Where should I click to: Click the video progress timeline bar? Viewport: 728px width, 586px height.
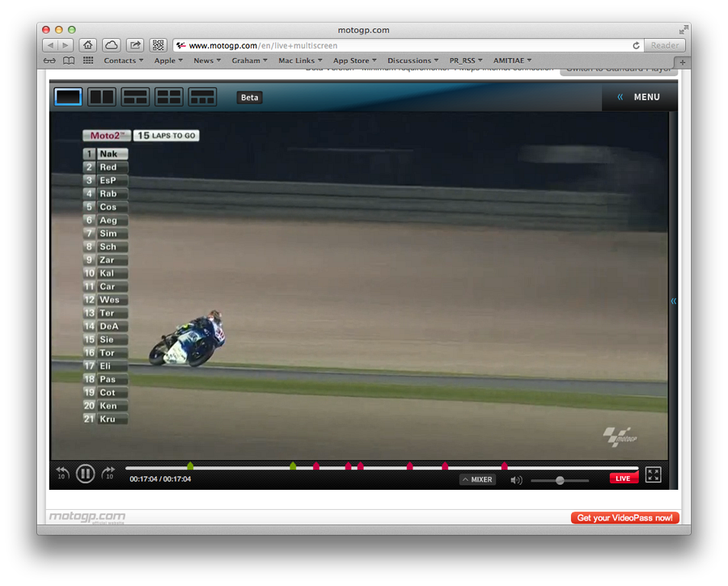(x=382, y=468)
